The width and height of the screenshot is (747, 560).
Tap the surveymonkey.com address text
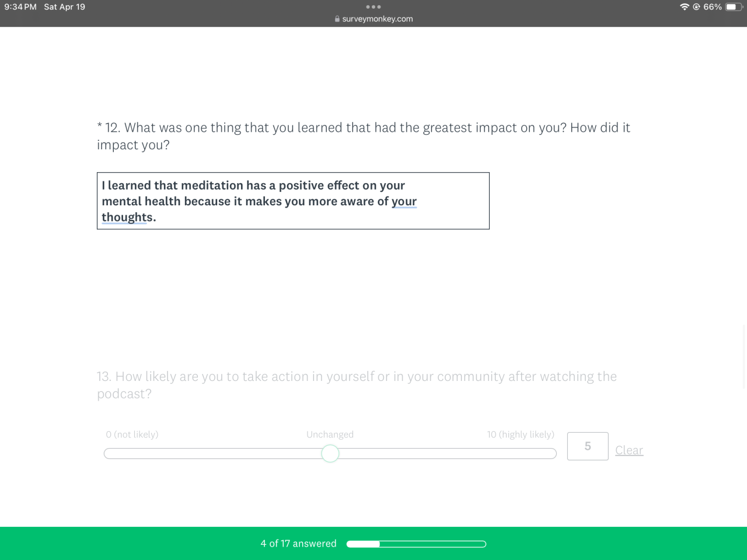click(378, 19)
